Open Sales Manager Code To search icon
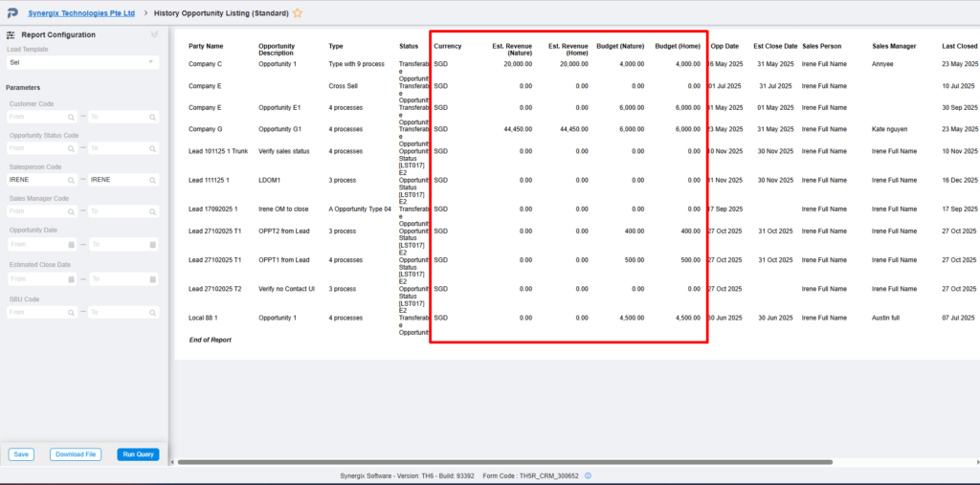Image resolution: width=980 pixels, height=485 pixels. coord(152,211)
